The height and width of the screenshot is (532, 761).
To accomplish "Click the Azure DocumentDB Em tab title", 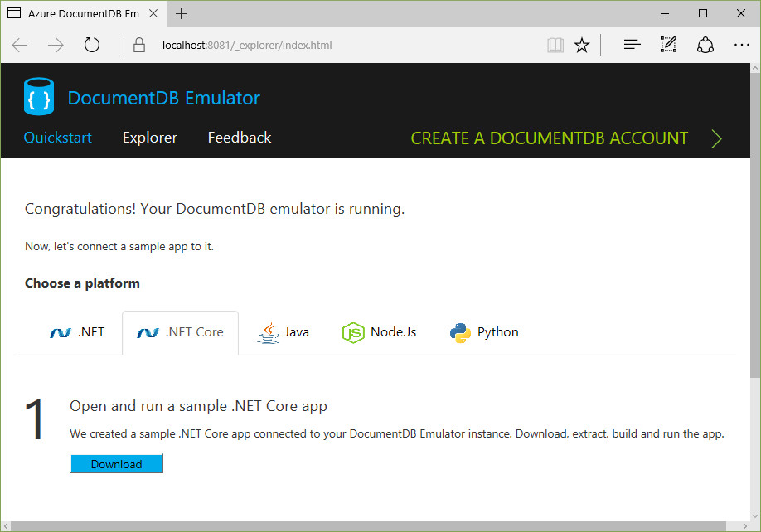I will (84, 13).
